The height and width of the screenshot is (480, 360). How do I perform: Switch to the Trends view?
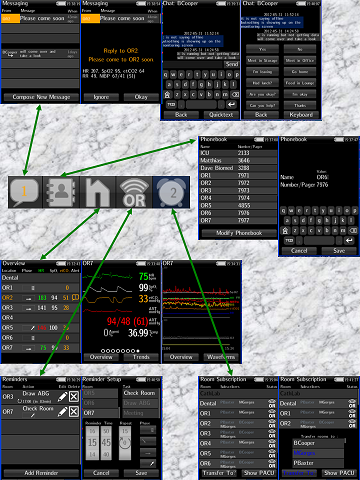141,357
